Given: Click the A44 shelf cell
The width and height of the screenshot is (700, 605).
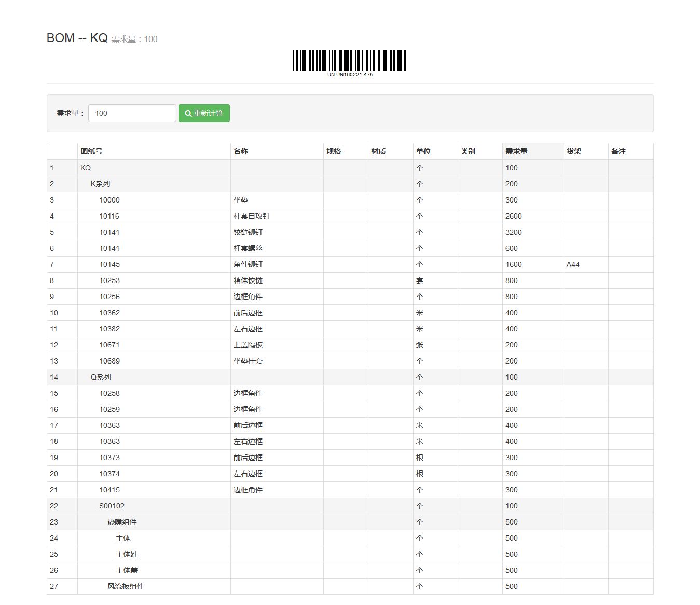Looking at the screenshot, I should pyautogui.click(x=573, y=264).
